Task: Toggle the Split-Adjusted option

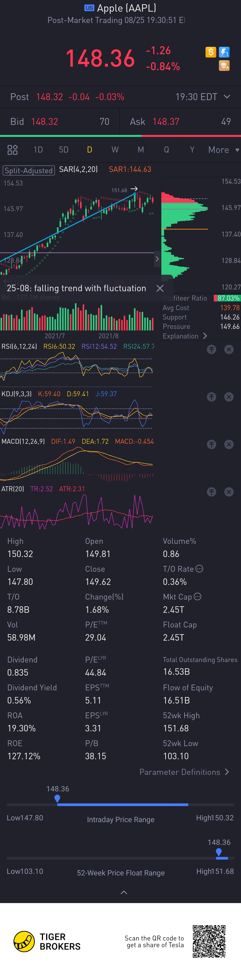Action: click(29, 170)
